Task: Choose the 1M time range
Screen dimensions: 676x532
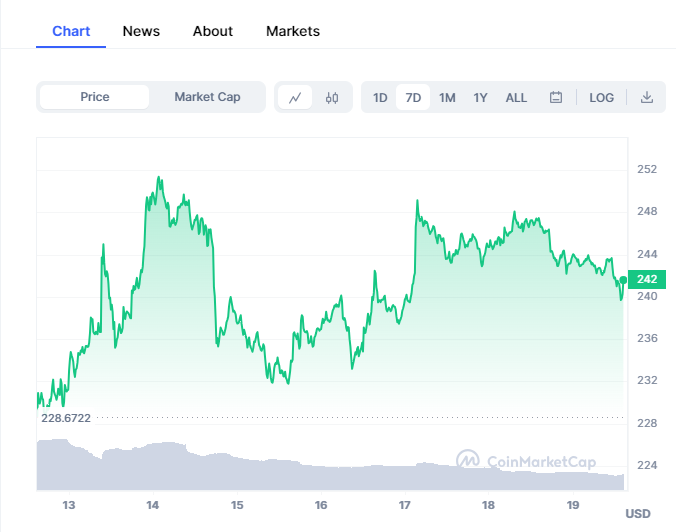Action: [447, 98]
